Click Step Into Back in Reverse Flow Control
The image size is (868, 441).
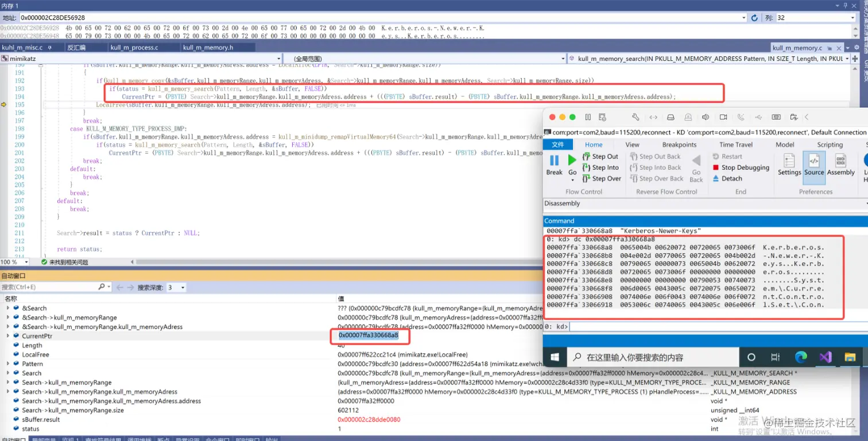click(656, 167)
